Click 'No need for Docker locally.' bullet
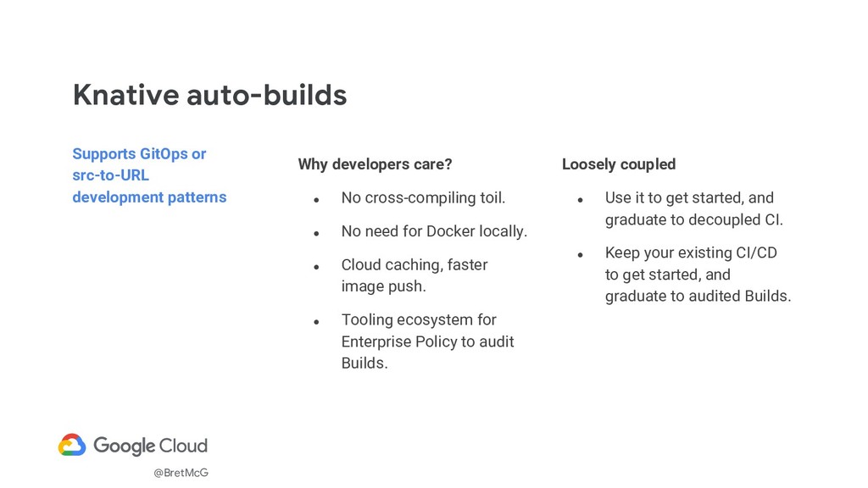 [x=435, y=231]
